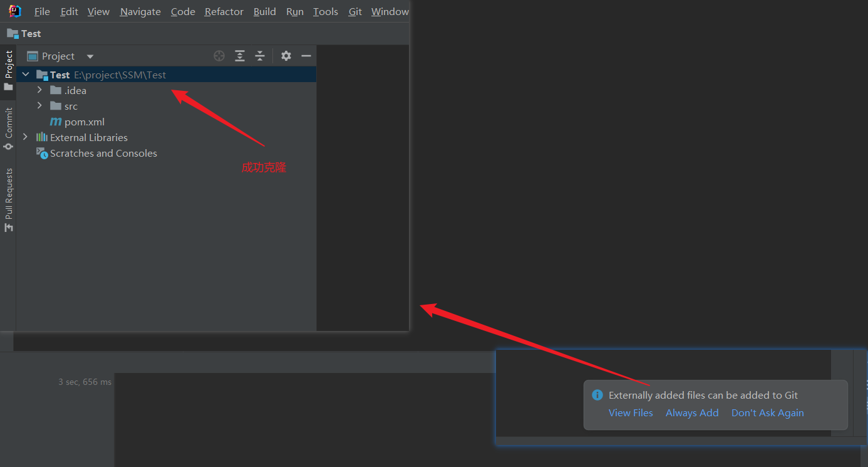This screenshot has width=868, height=467.
Task: Click the blue info icon in notification
Action: point(597,395)
